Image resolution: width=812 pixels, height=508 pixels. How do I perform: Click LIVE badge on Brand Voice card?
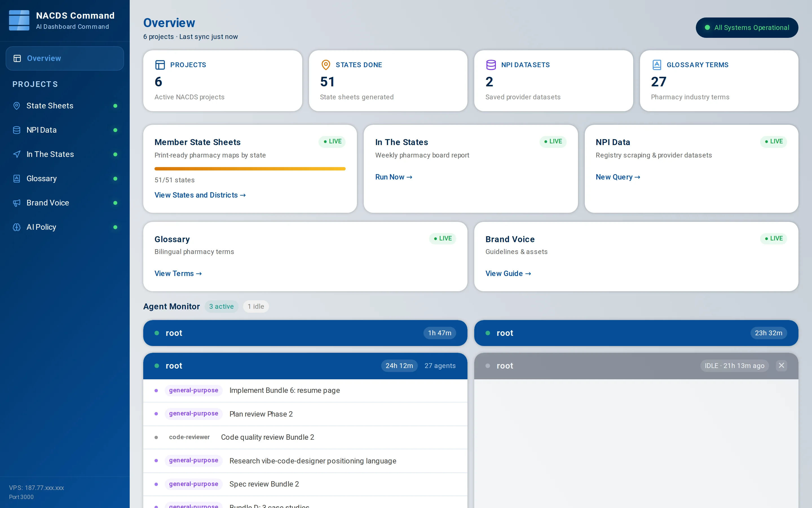click(773, 238)
